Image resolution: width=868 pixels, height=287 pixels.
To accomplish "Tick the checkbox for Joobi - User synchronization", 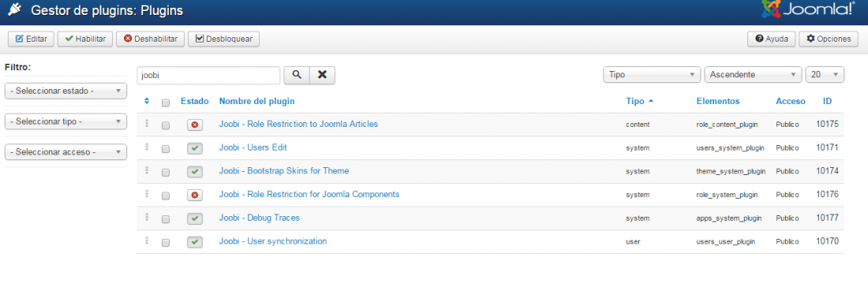I will point(165,243).
